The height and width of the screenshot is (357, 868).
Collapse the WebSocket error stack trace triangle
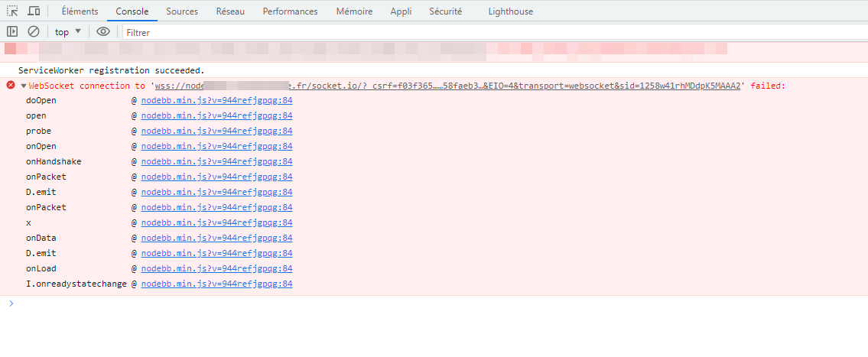(x=24, y=86)
